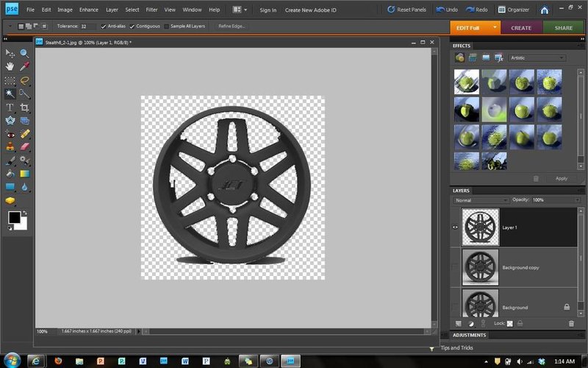Select the Move tool
588x368 pixels.
tap(10, 53)
